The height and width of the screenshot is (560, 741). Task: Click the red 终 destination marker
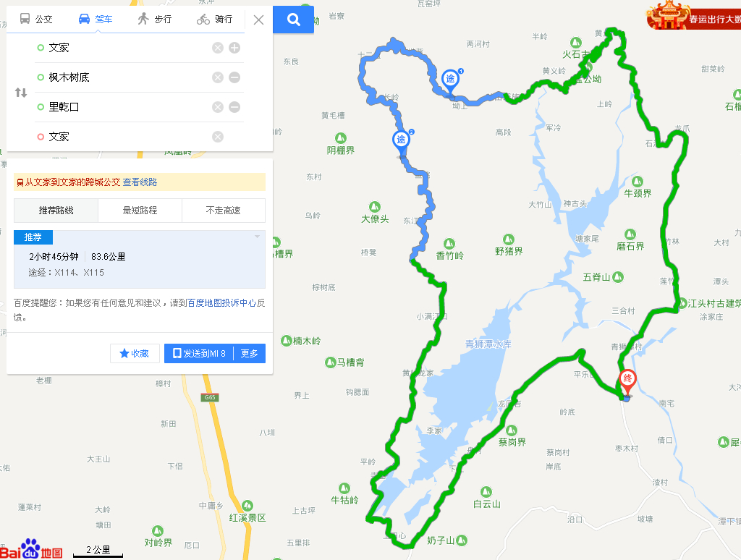coord(627,381)
